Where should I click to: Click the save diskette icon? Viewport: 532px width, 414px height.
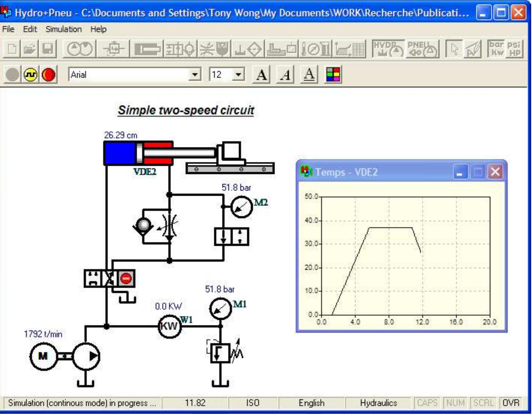click(x=48, y=49)
